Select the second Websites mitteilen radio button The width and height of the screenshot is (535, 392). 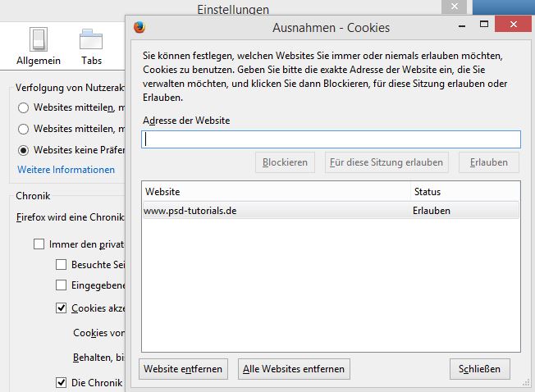23,130
